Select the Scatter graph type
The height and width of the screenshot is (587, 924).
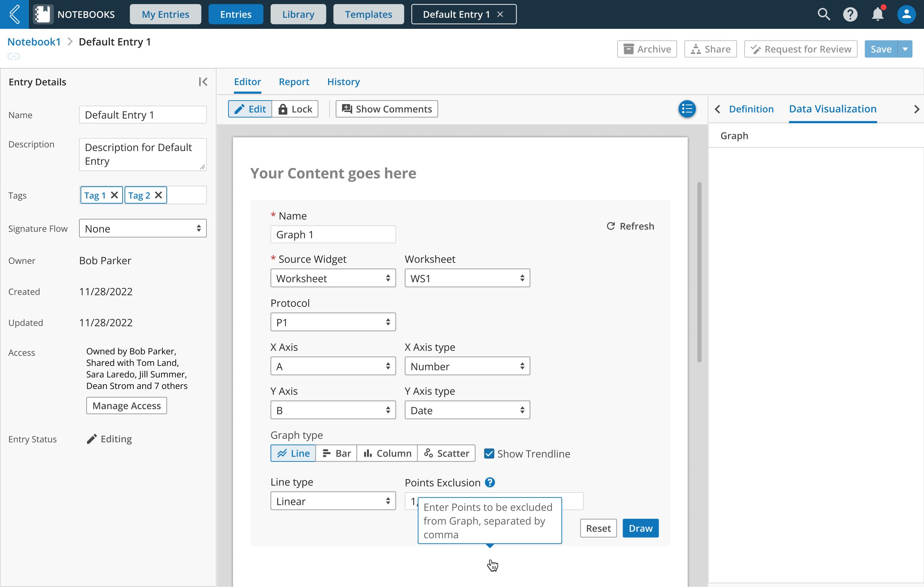[446, 454]
